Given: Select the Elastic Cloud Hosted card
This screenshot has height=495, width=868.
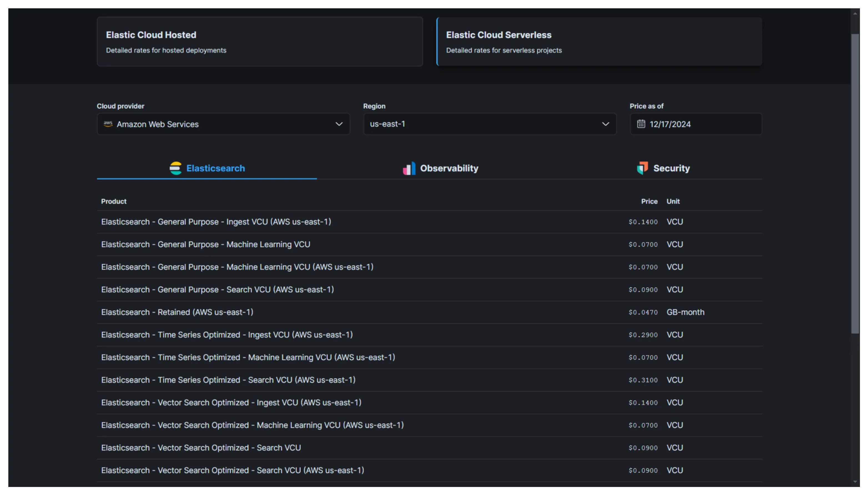Looking at the screenshot, I should [260, 42].
